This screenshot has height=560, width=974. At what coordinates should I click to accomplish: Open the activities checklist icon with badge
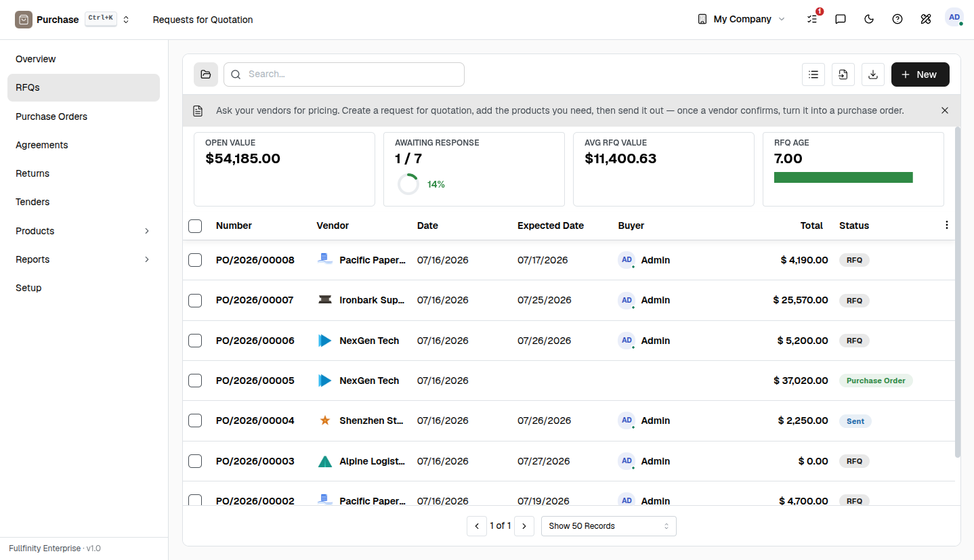[x=812, y=19]
